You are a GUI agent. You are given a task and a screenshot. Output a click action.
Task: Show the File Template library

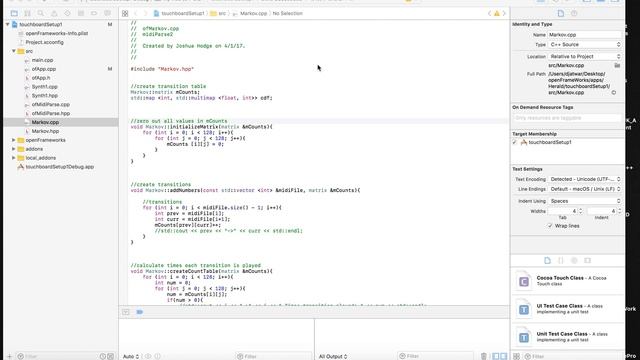click(x=547, y=260)
